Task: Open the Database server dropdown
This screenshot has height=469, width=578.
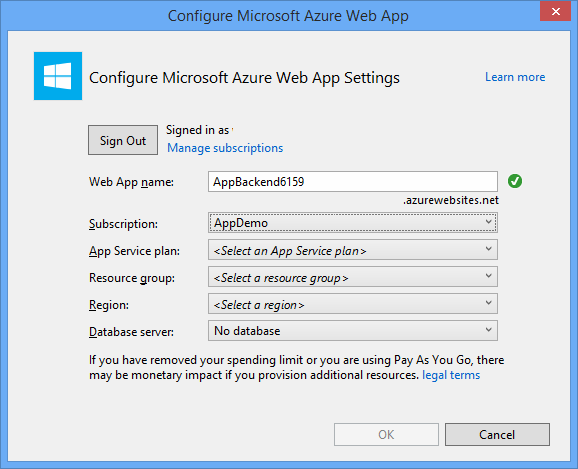Action: pos(353,331)
